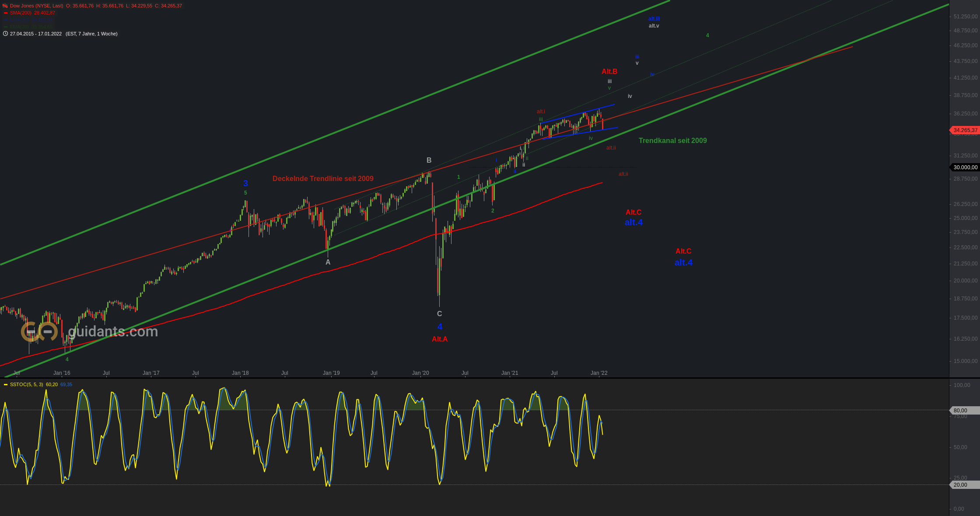Click the blue EMA(50) legend color dash
Screen dimensions: 980x516
coord(6,20)
